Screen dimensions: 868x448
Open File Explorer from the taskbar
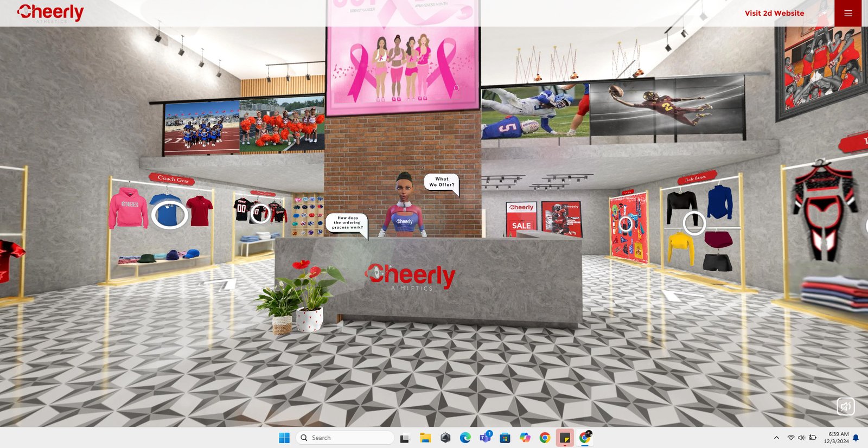tap(425, 438)
